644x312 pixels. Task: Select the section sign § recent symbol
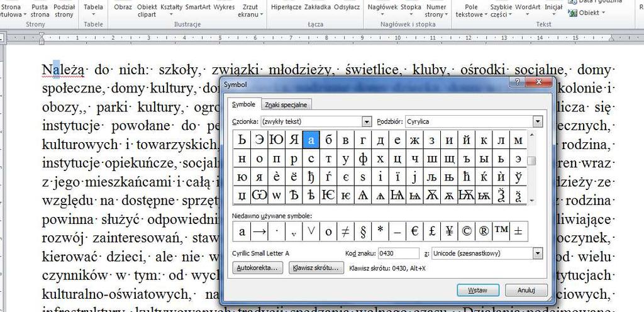pyautogui.click(x=363, y=231)
